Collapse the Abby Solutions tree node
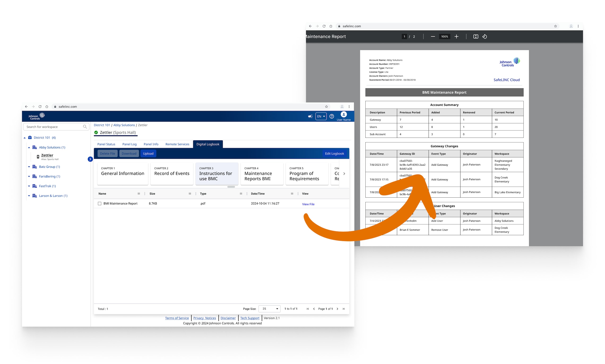 [29, 147]
